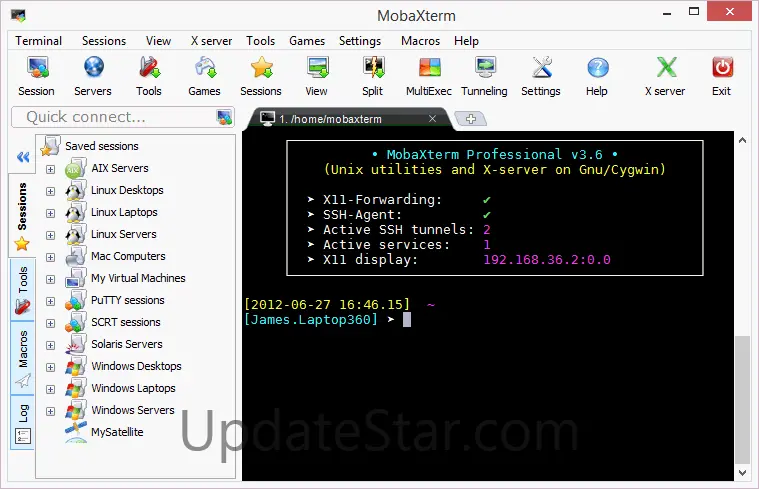The height and width of the screenshot is (489, 759).
Task: Open the Tunneling toolbar icon
Action: point(485,68)
